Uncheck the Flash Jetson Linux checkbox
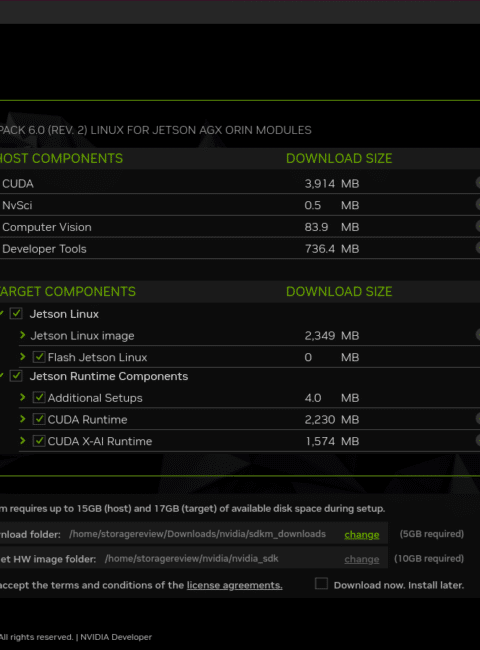Screen dimensions: 480x650 click(39, 357)
